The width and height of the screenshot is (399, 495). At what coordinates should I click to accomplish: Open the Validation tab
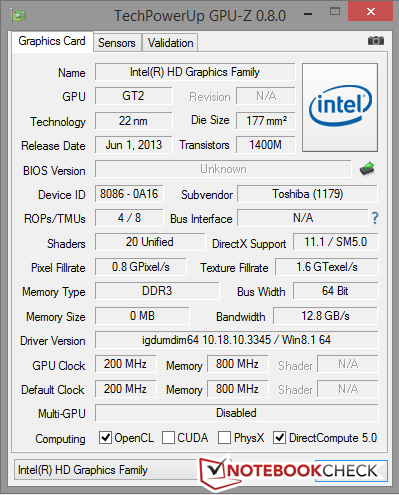coord(170,43)
